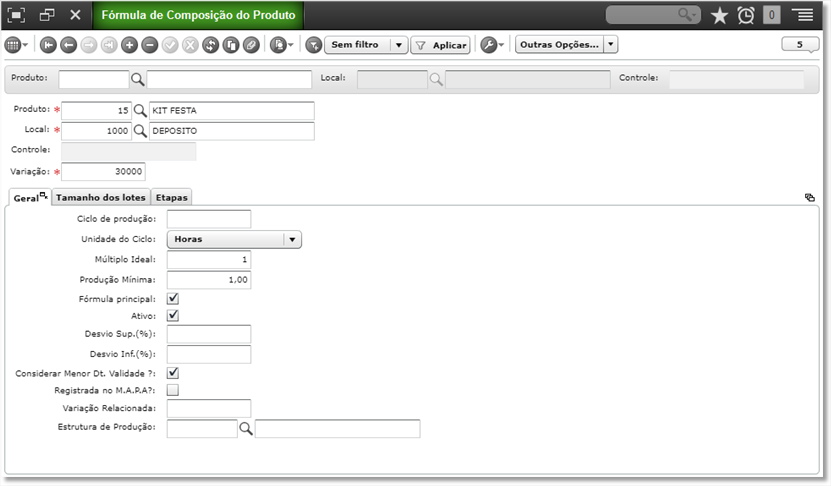Click the Outras Opções button
The width and height of the screenshot is (831, 486).
[560, 45]
